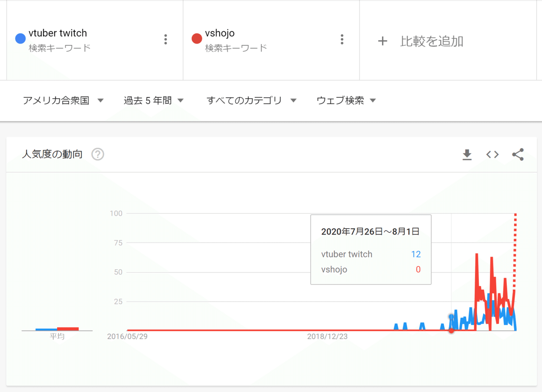Image resolution: width=542 pixels, height=392 pixels.
Task: Open the アメリカ合衆国 region dropdown
Action: (63, 100)
